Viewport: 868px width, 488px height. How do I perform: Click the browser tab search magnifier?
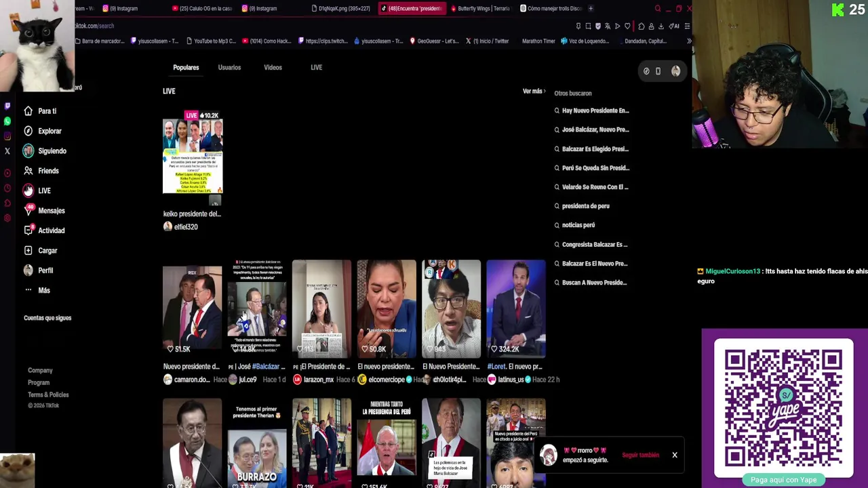[657, 9]
